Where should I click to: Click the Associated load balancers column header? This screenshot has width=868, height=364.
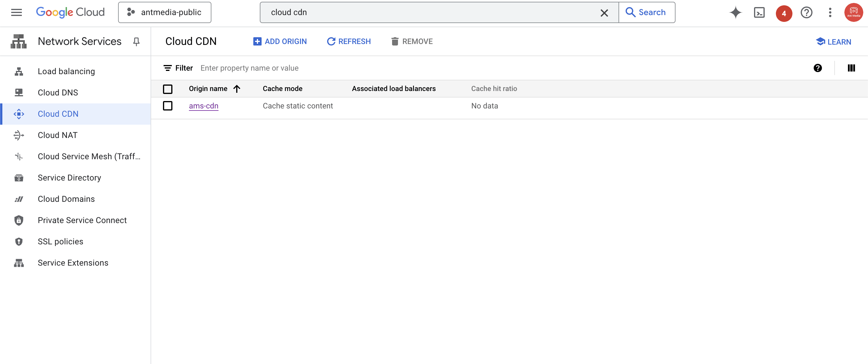coord(394,89)
